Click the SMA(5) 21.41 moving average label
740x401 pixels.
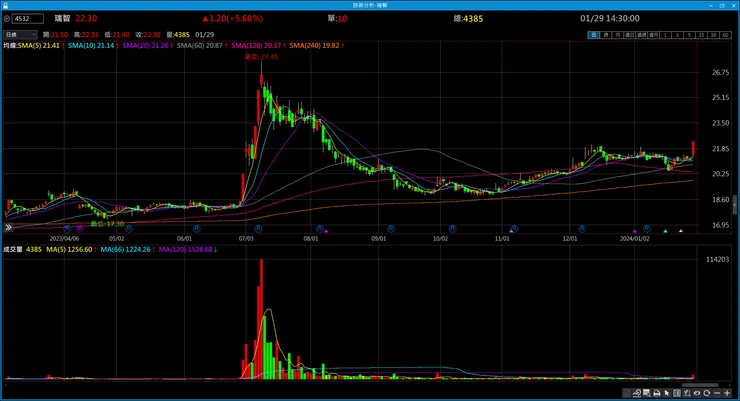[x=39, y=45]
